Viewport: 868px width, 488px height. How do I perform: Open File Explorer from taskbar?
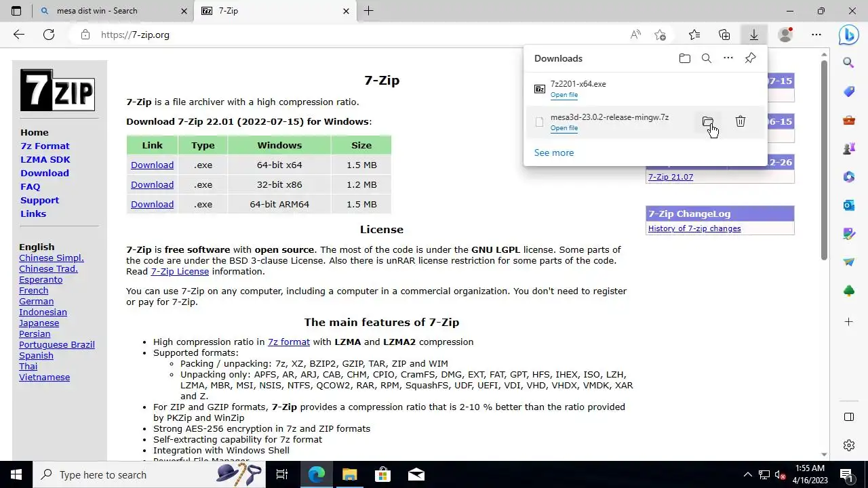349,474
